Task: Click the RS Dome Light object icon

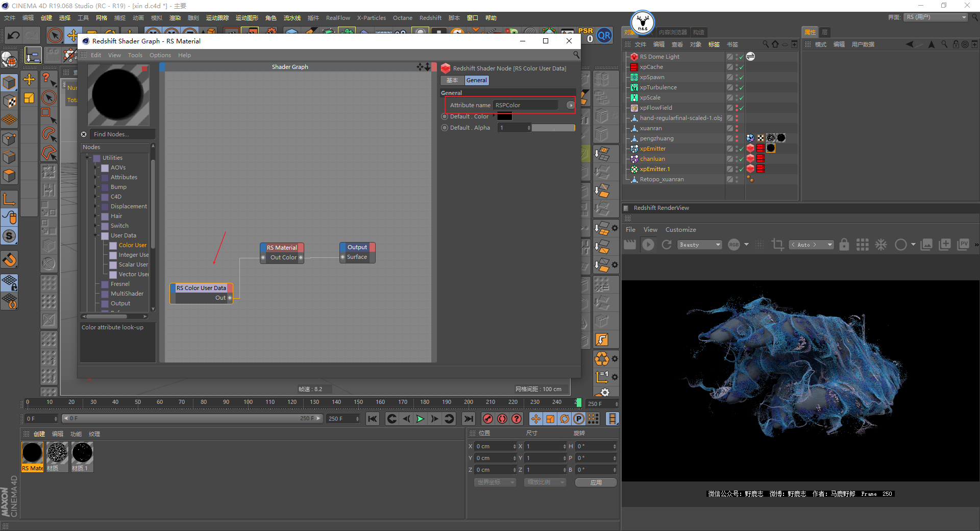Action: [x=634, y=57]
